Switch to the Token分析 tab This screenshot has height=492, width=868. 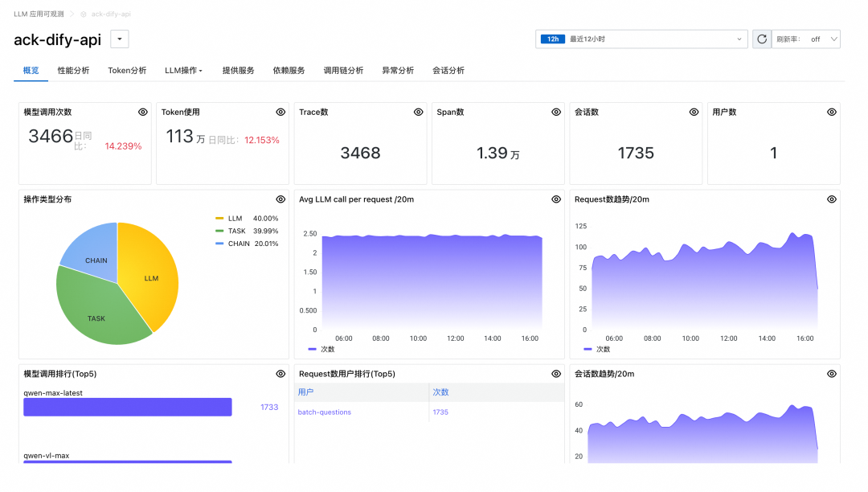click(127, 71)
